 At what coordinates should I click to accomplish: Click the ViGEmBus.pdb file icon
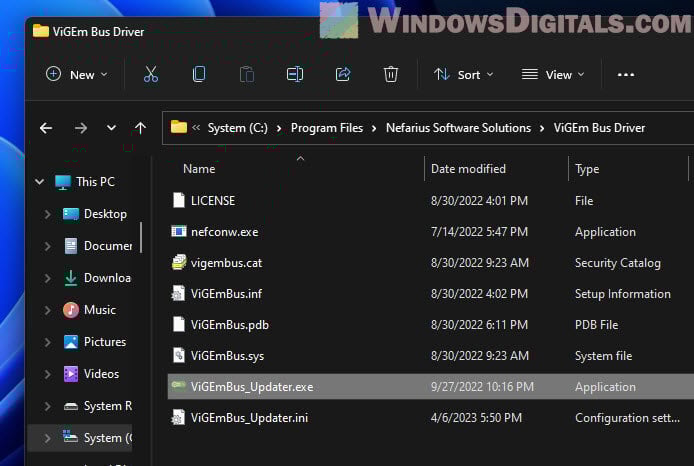[x=179, y=324]
